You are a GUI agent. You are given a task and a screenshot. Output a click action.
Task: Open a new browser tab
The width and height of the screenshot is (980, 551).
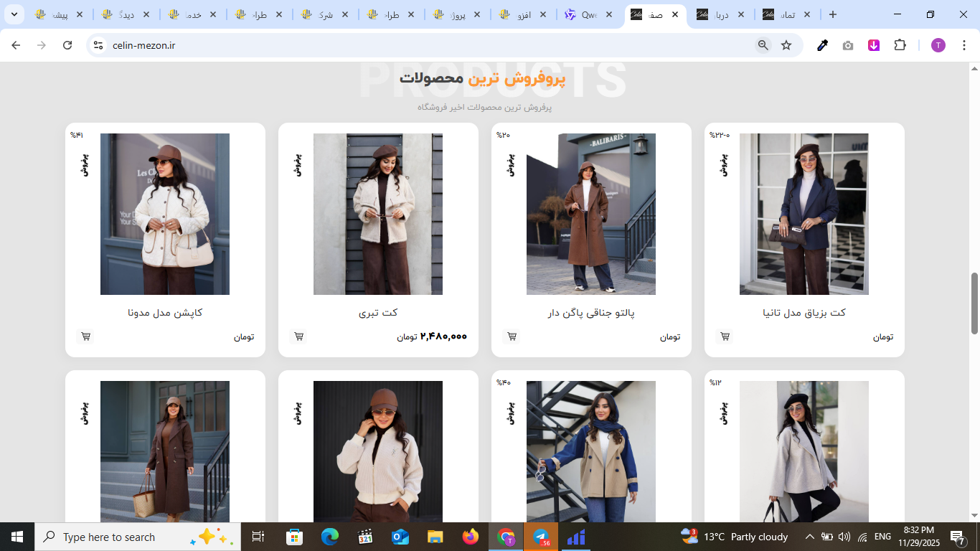tap(832, 14)
